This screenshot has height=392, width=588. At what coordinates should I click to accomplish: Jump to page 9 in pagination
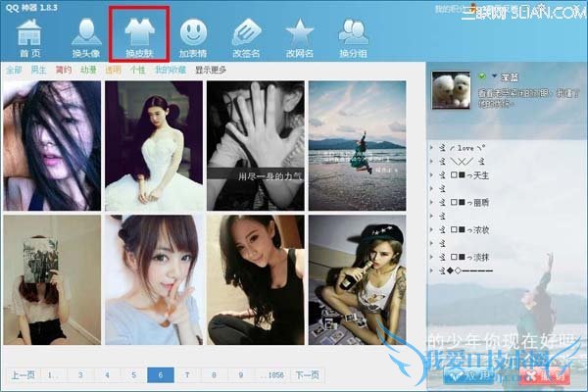click(x=241, y=374)
